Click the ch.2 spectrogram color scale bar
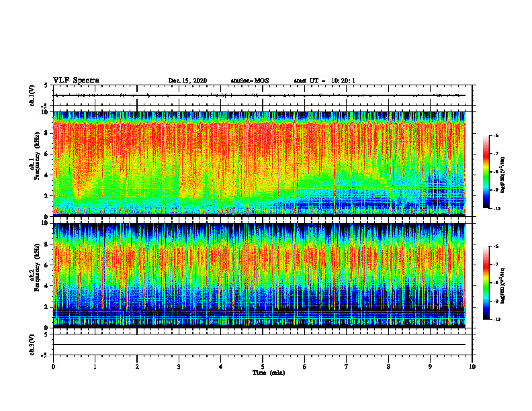 click(x=486, y=283)
